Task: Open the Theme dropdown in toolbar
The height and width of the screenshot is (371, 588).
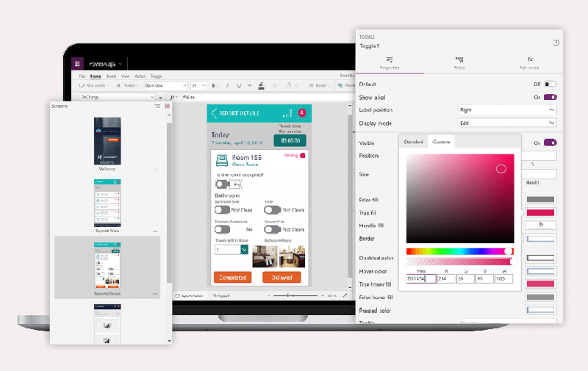Action: coord(128,86)
